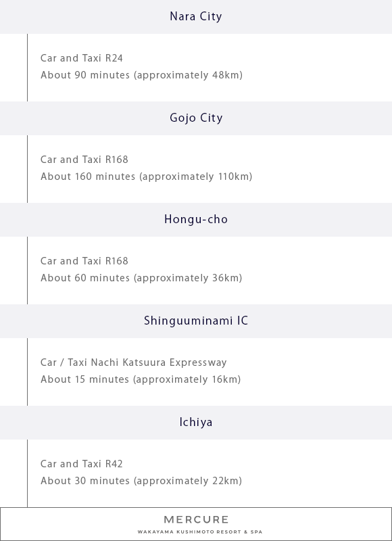Select About 15 minutes approximately 16km text
This screenshot has width=392, height=541.
[x=141, y=379]
